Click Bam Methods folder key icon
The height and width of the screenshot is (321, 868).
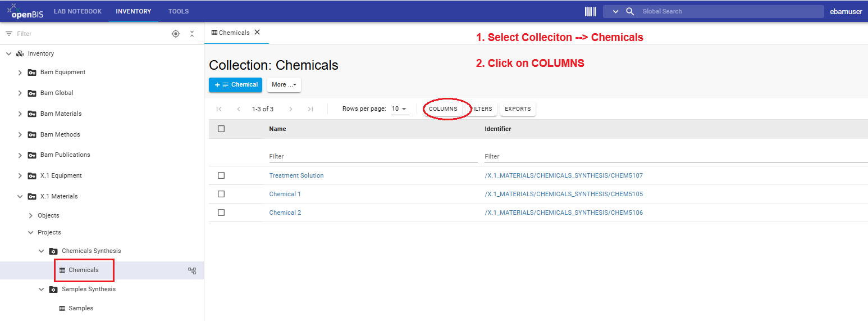[x=33, y=134]
